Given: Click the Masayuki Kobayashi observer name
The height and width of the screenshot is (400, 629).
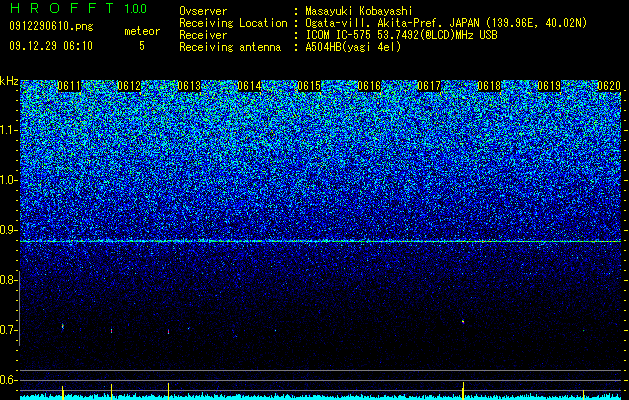Looking at the screenshot, I should point(359,11).
